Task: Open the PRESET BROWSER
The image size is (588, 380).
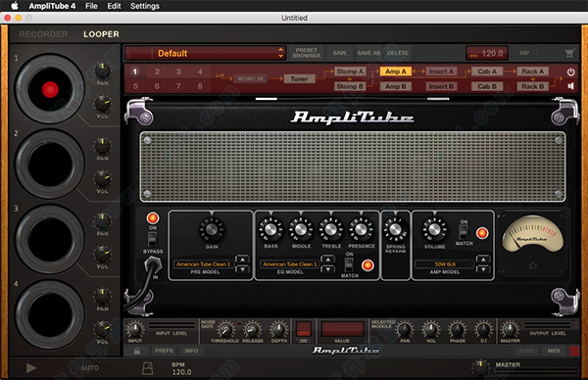Action: click(x=307, y=53)
